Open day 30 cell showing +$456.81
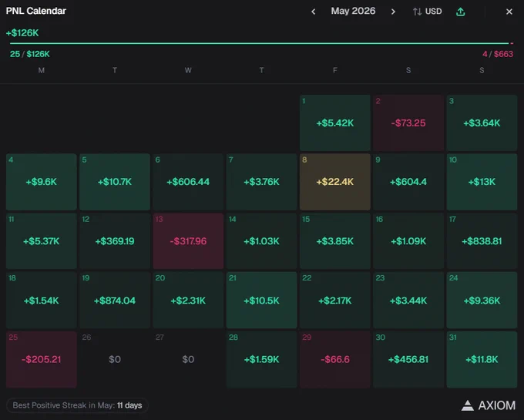524x420 pixels. 408,359
